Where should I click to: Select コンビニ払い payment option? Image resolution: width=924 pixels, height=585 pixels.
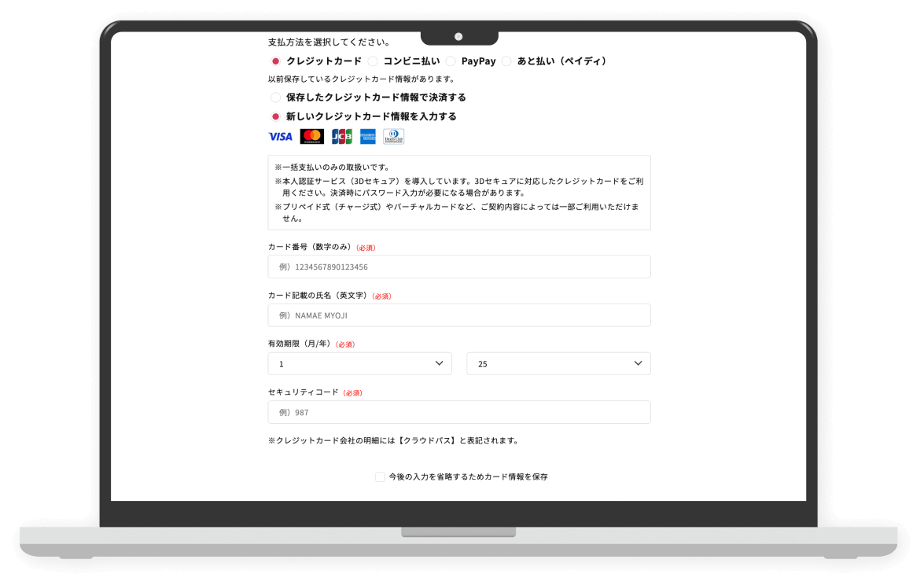[373, 61]
